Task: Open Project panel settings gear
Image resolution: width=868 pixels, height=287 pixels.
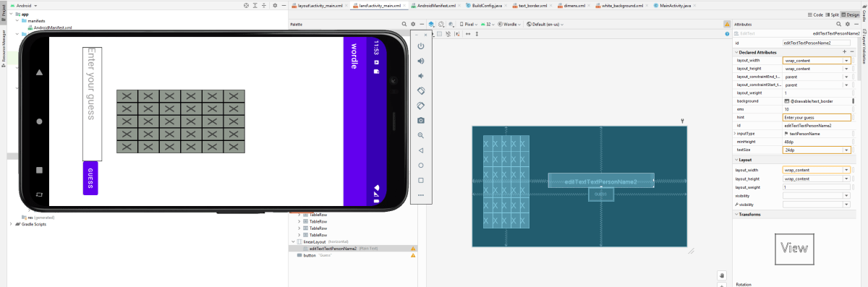Action: [x=274, y=5]
